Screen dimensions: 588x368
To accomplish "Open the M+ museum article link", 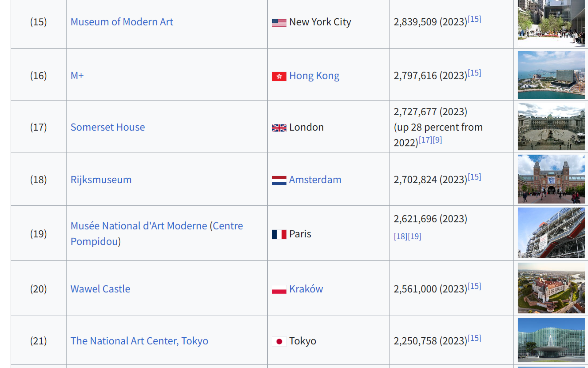I will click(x=77, y=75).
